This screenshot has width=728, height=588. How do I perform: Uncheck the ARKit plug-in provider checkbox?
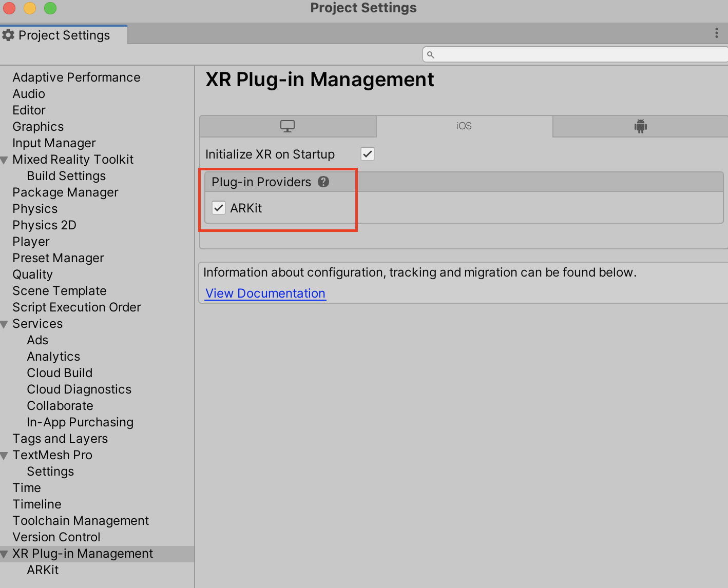(x=219, y=208)
